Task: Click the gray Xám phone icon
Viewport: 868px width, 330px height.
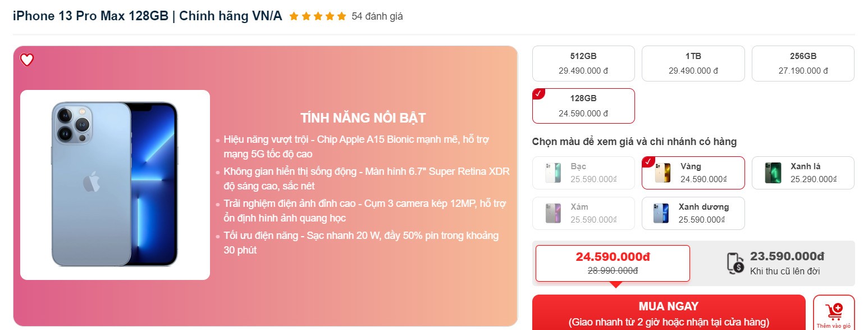Action: [x=553, y=213]
